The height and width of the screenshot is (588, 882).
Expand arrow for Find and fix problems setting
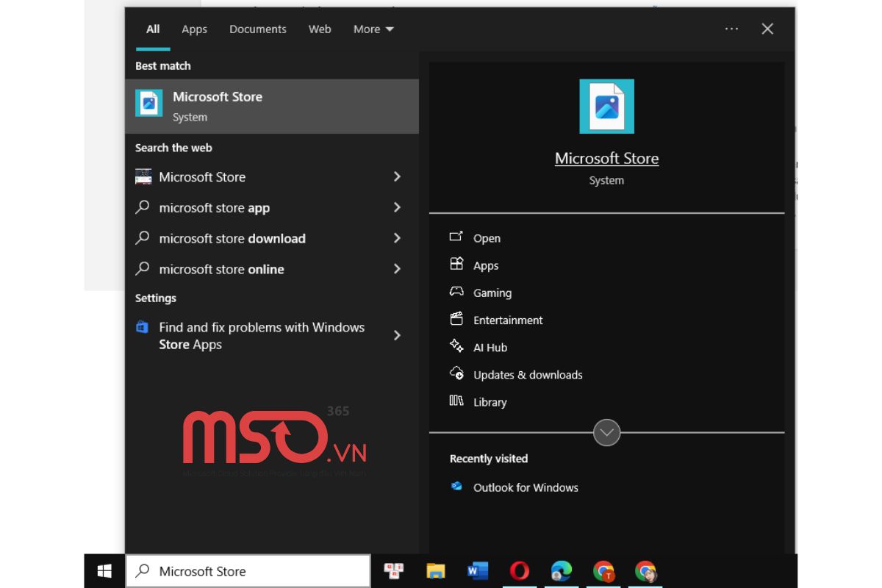point(397,335)
